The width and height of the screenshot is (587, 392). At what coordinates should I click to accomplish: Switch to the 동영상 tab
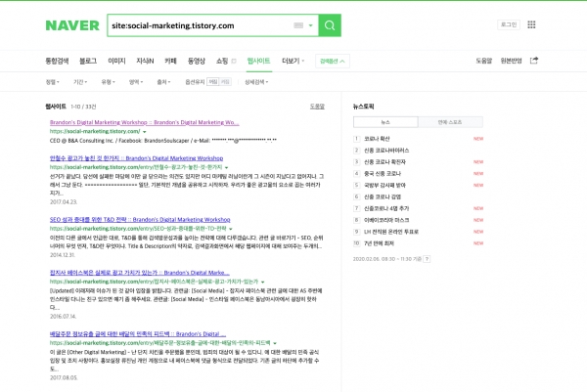click(x=197, y=61)
